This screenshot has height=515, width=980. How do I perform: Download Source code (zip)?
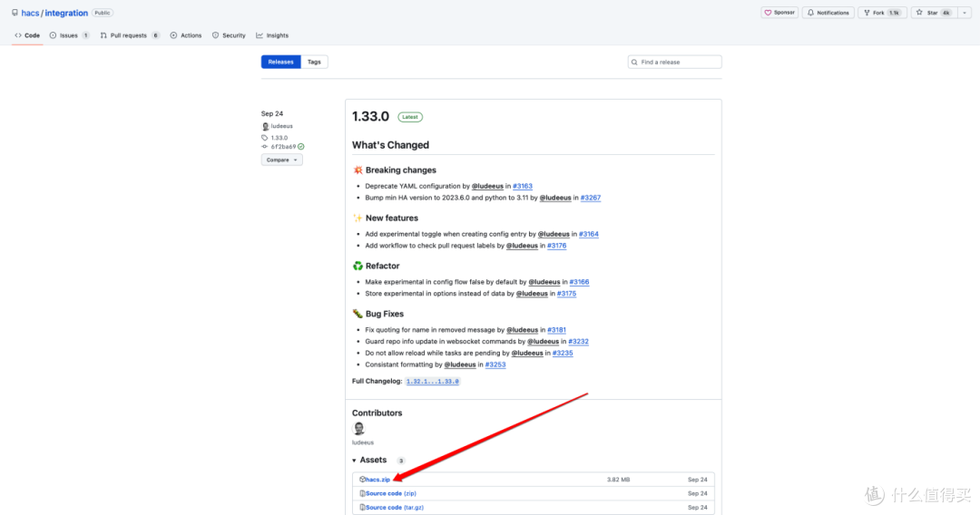pos(390,493)
